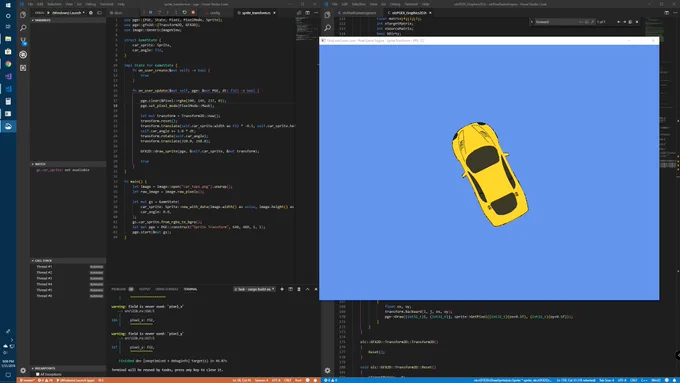Open the terminal task selector dropdown
Viewport: 680px width, 383px height.
coord(254,289)
